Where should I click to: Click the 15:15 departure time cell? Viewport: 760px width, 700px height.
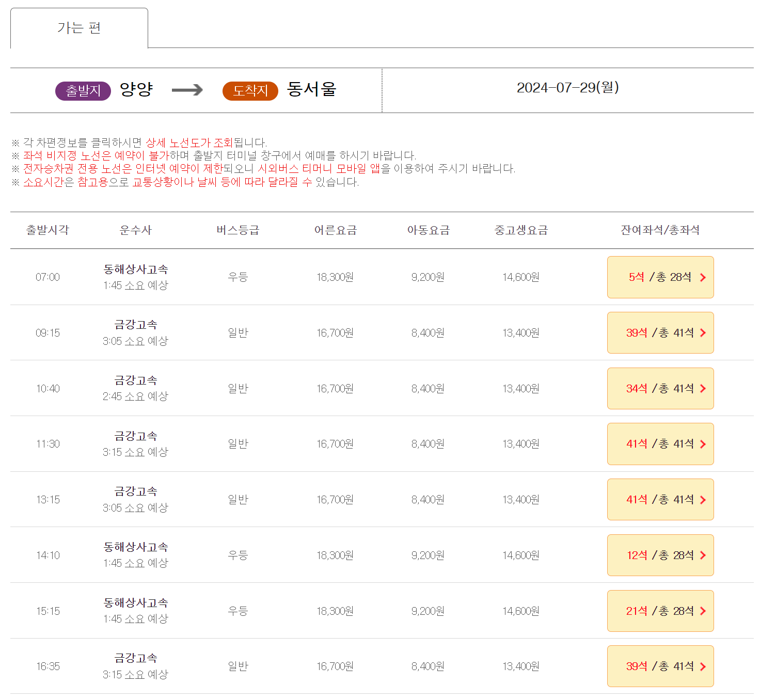[x=47, y=611]
